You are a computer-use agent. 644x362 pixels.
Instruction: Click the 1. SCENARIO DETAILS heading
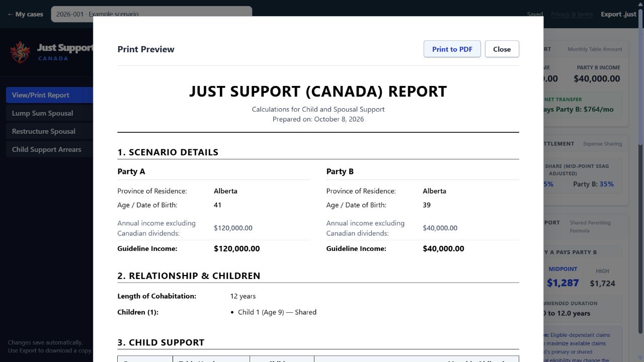168,152
